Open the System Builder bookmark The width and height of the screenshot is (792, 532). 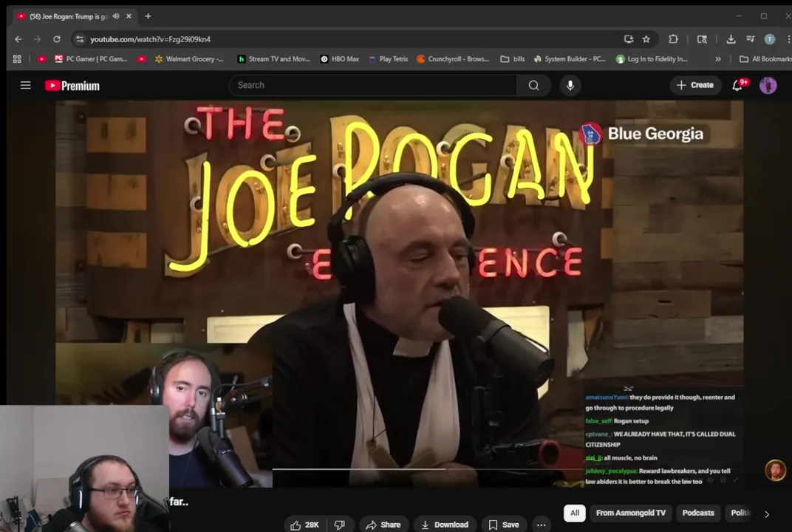[x=570, y=59]
